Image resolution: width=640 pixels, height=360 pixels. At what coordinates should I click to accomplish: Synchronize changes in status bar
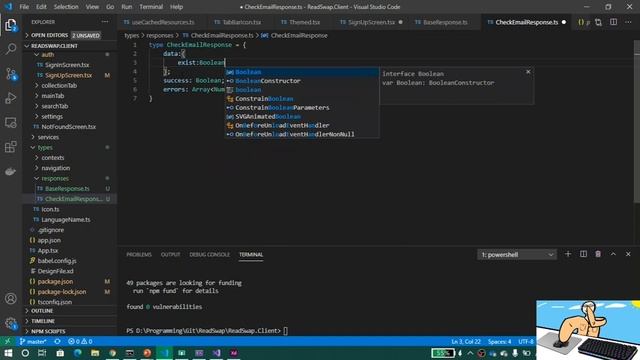tap(58, 341)
